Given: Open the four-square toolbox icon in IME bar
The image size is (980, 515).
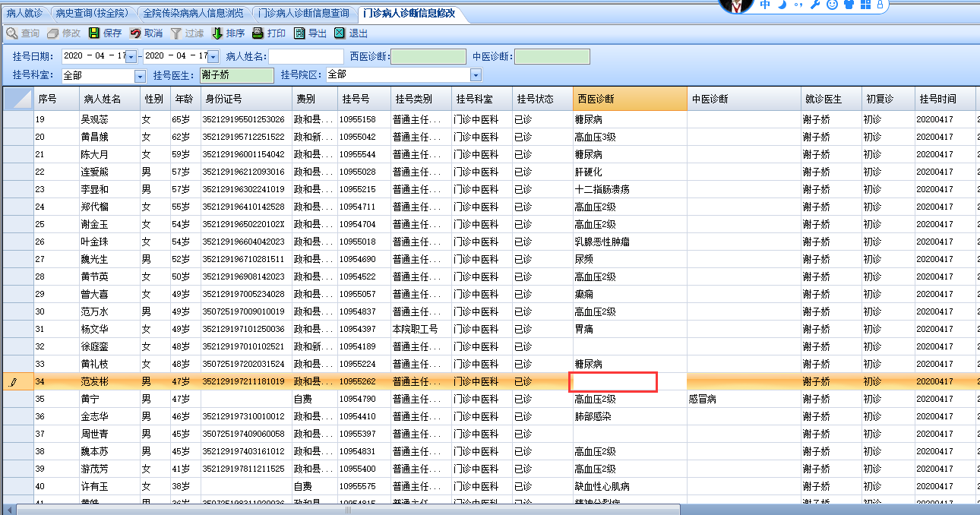Looking at the screenshot, I should [x=865, y=5].
